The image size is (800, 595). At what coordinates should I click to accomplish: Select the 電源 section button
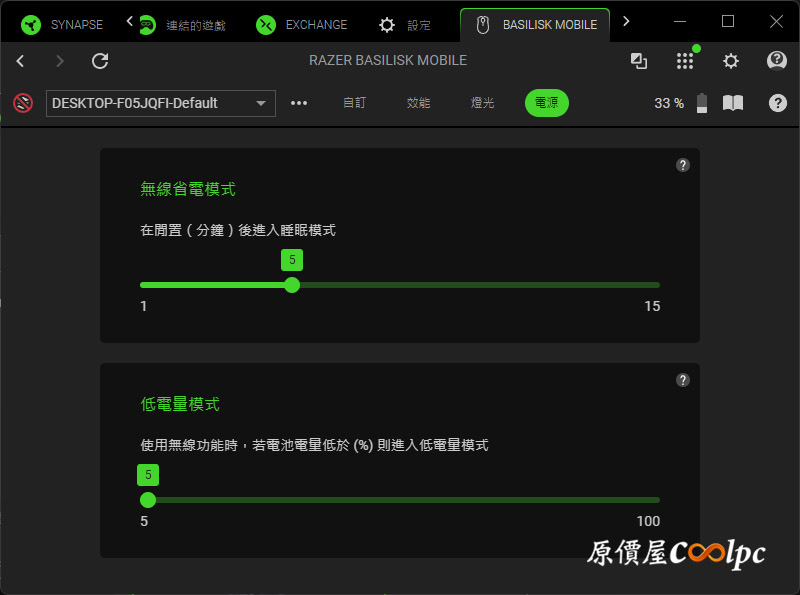tap(546, 103)
